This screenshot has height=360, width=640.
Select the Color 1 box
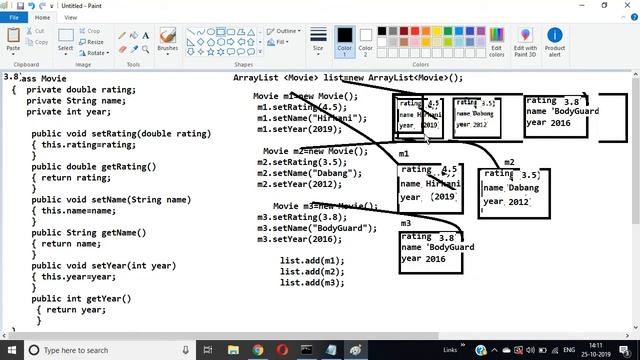point(344,42)
